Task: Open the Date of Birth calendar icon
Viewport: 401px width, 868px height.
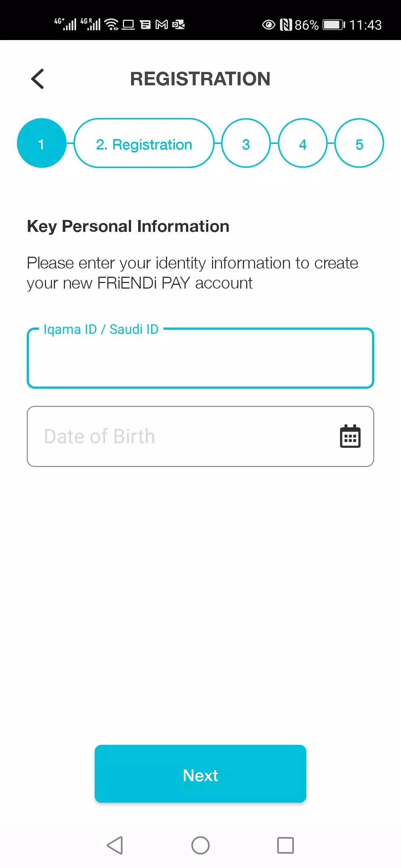Action: pyautogui.click(x=350, y=436)
